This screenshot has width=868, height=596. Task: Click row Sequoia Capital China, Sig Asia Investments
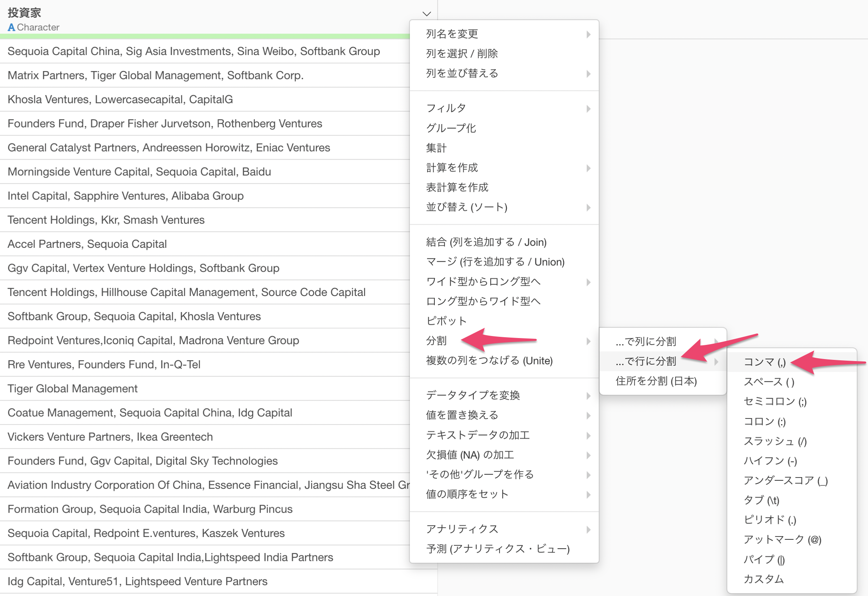(205, 51)
